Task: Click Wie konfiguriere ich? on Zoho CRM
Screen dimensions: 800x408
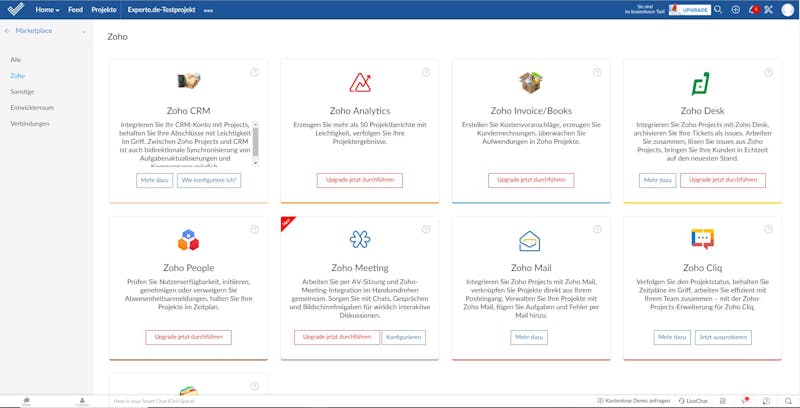Action: 209,181
